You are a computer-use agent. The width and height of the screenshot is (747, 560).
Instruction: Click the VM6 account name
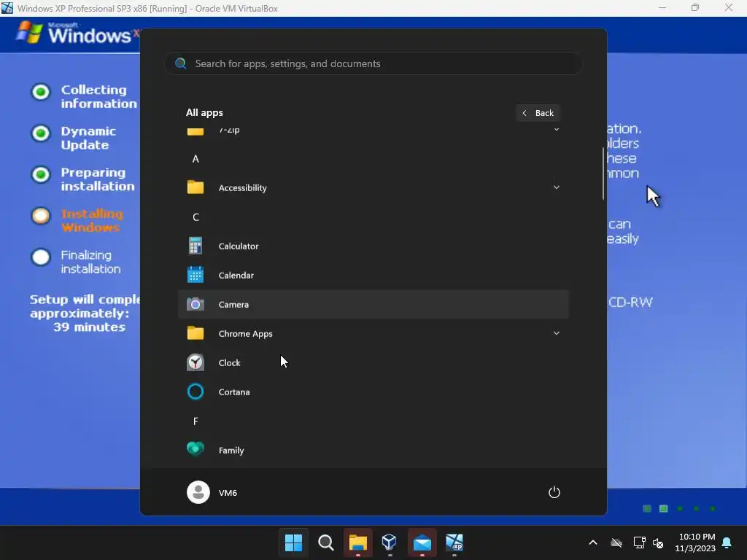pyautogui.click(x=228, y=492)
